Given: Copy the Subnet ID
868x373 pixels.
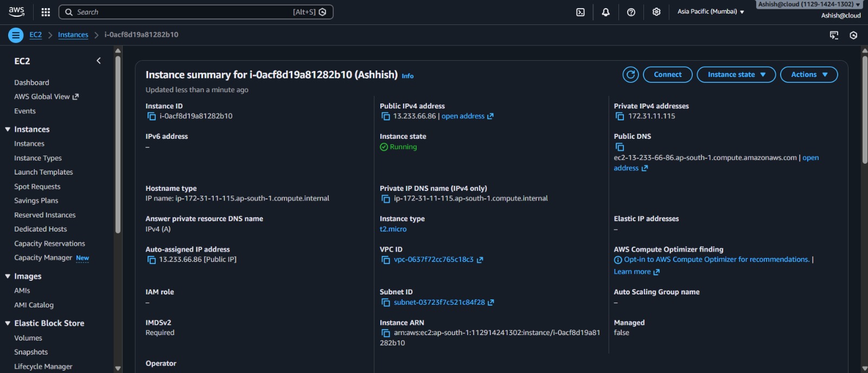Looking at the screenshot, I should click(386, 303).
